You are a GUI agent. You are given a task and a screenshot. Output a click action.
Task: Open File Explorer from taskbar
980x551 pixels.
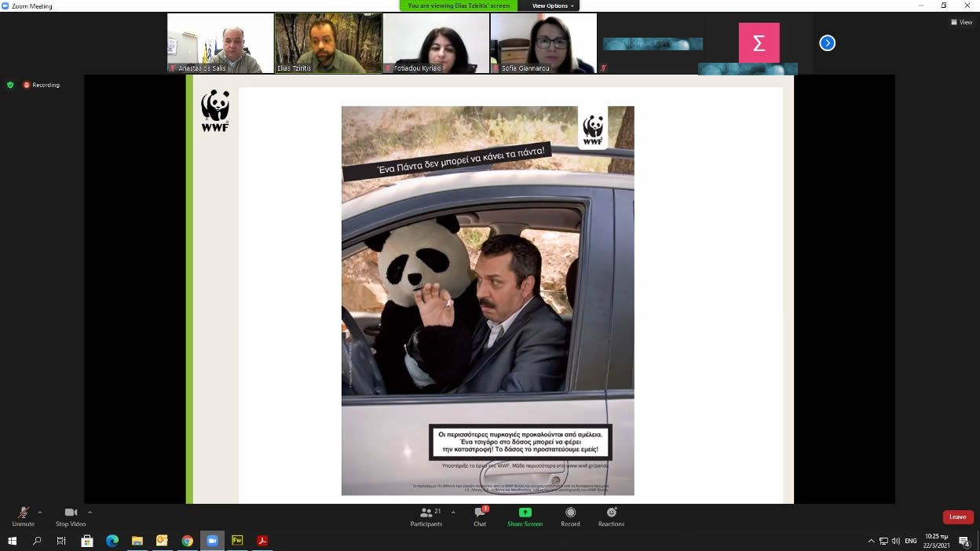pos(137,541)
